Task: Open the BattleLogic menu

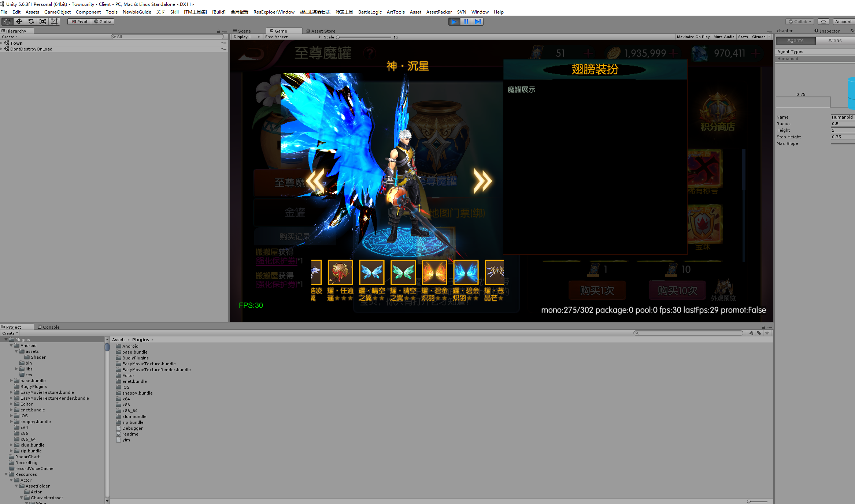Action: pyautogui.click(x=370, y=12)
